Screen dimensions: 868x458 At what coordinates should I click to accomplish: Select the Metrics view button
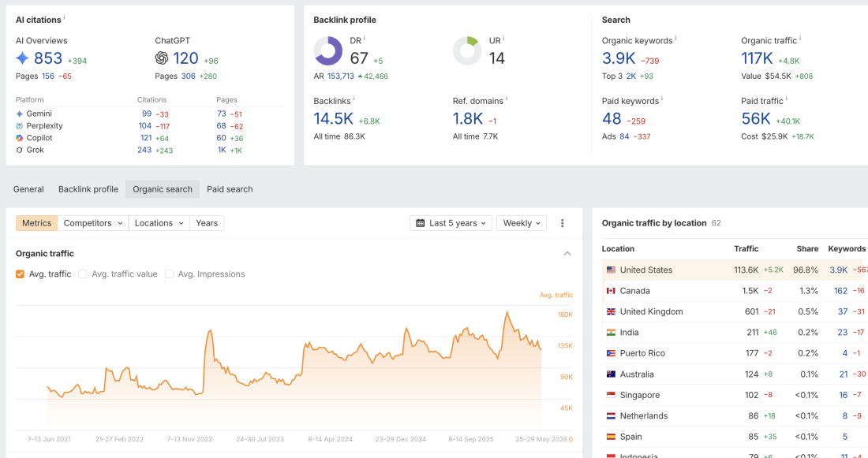pos(36,223)
